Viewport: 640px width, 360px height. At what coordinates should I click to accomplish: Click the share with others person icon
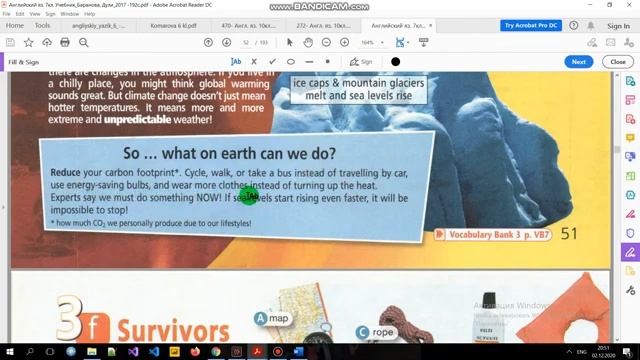(629, 42)
